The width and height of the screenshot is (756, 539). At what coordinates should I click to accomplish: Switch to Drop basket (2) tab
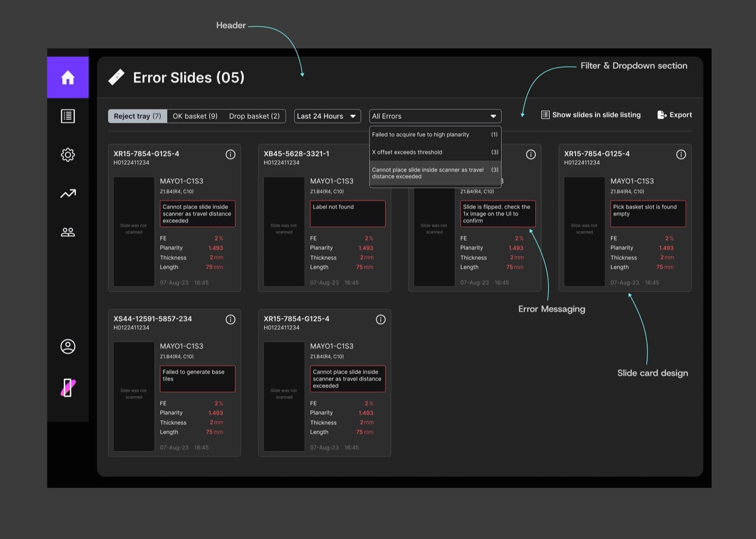point(254,116)
